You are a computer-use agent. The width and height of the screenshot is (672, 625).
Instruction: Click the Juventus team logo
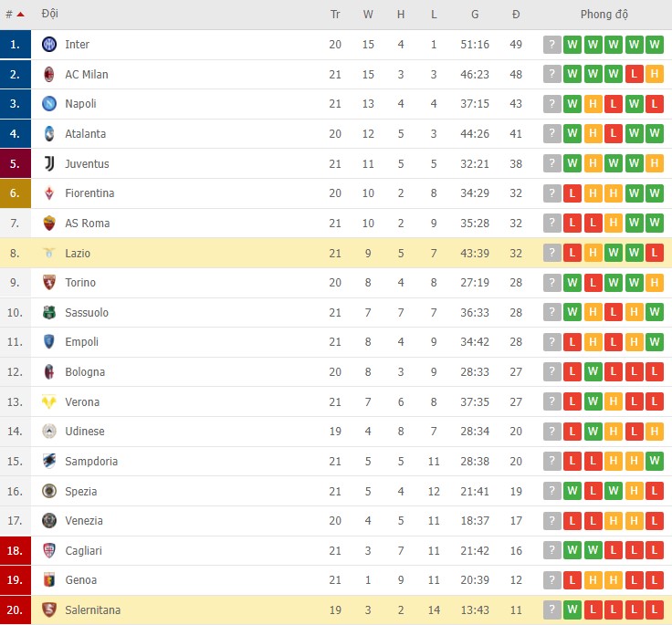click(x=49, y=163)
